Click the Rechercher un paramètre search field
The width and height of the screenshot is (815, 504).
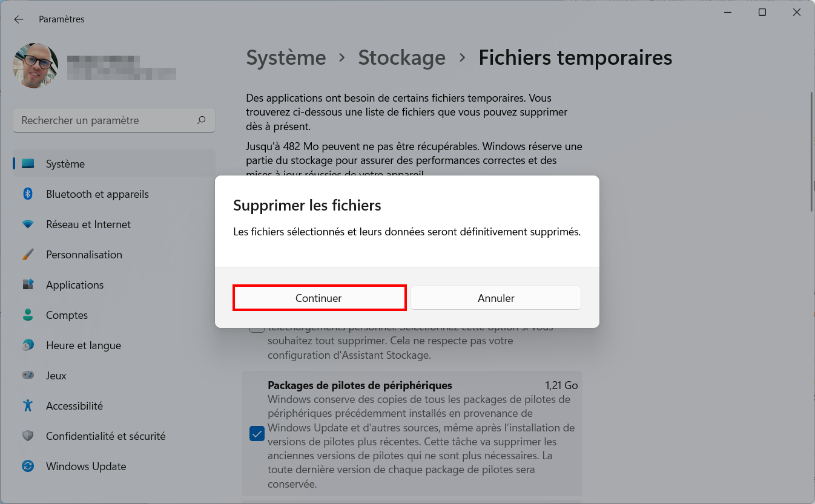coord(114,120)
